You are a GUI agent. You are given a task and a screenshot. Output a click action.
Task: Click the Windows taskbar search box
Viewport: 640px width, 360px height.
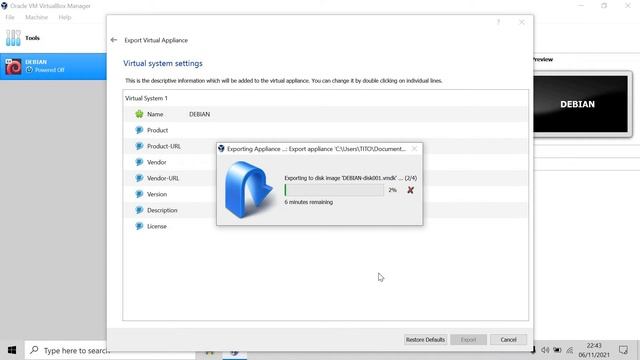(110, 350)
